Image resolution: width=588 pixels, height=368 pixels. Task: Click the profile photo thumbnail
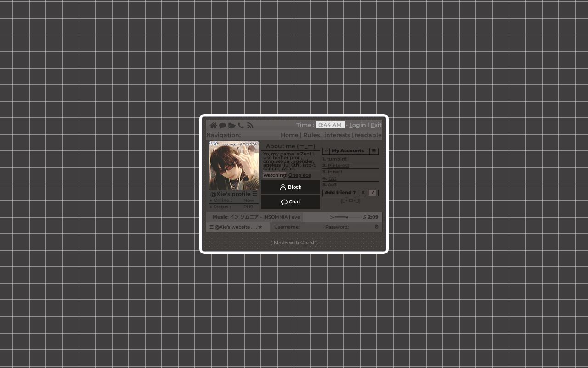234,166
